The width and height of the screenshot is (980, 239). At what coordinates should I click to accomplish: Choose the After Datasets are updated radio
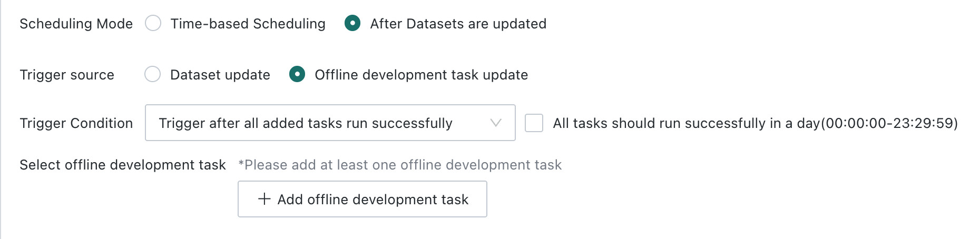click(352, 23)
